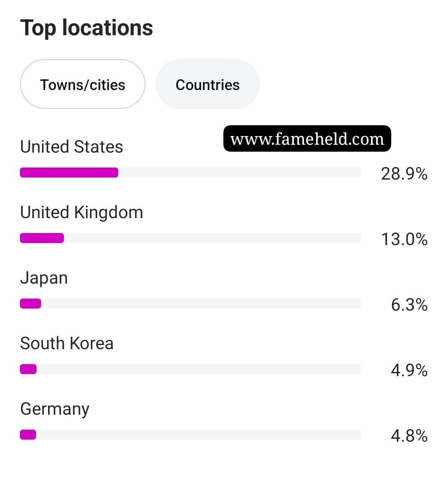Click the 4.8% value
Viewport: 448px width, 491px height.
pyautogui.click(x=409, y=435)
